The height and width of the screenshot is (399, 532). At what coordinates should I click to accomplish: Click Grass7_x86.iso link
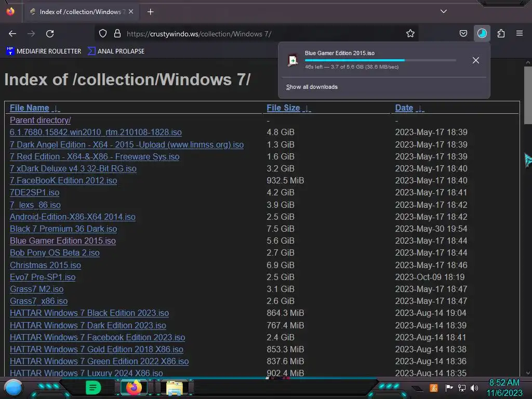pos(38,301)
